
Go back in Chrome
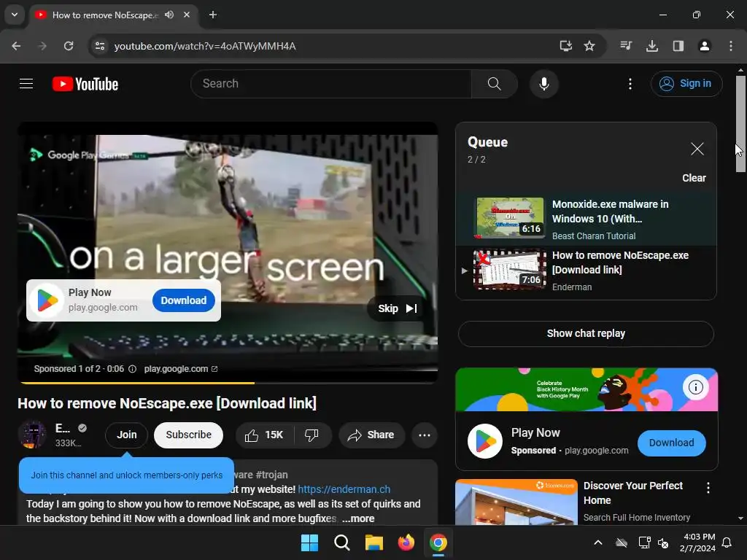coord(16,46)
